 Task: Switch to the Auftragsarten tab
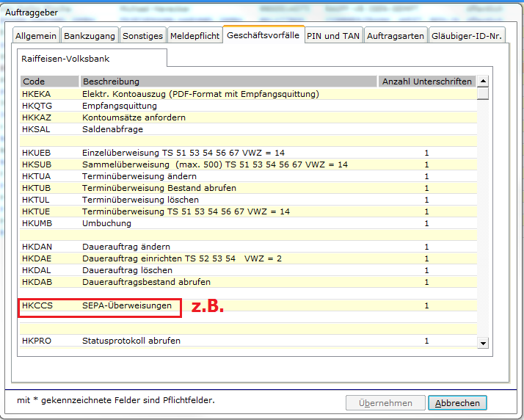coord(396,36)
